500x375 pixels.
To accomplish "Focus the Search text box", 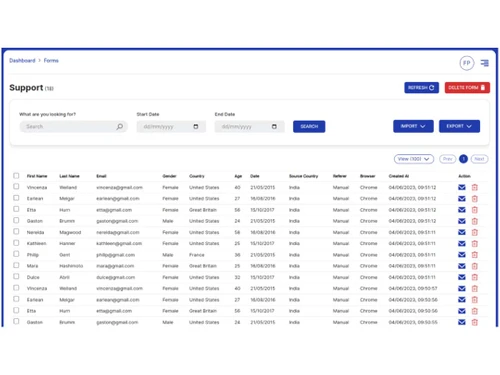I will click(x=73, y=127).
